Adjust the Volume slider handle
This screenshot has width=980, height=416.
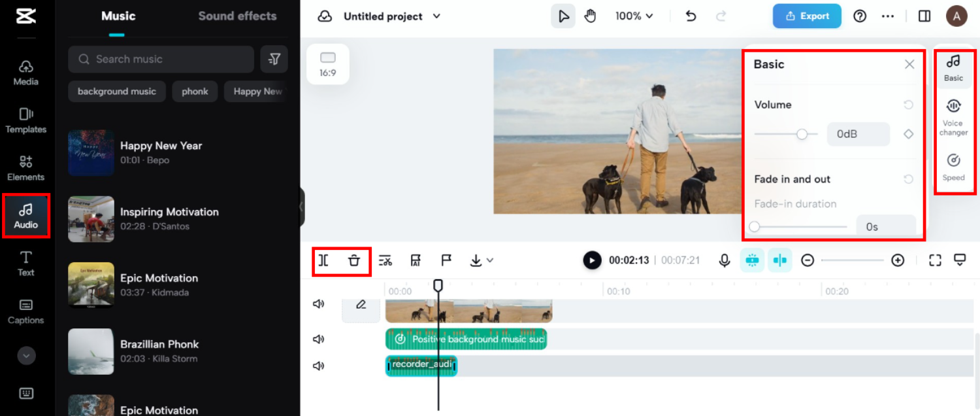coord(802,134)
